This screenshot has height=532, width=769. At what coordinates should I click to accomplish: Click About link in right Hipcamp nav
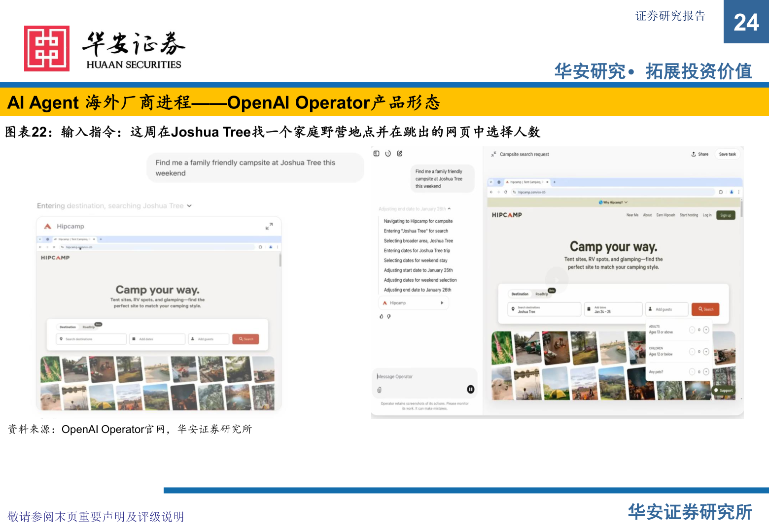coord(647,215)
